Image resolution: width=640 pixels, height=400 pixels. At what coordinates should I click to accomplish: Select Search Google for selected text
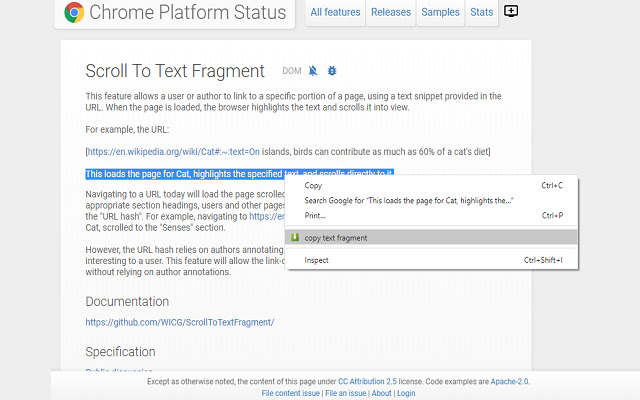(x=408, y=200)
